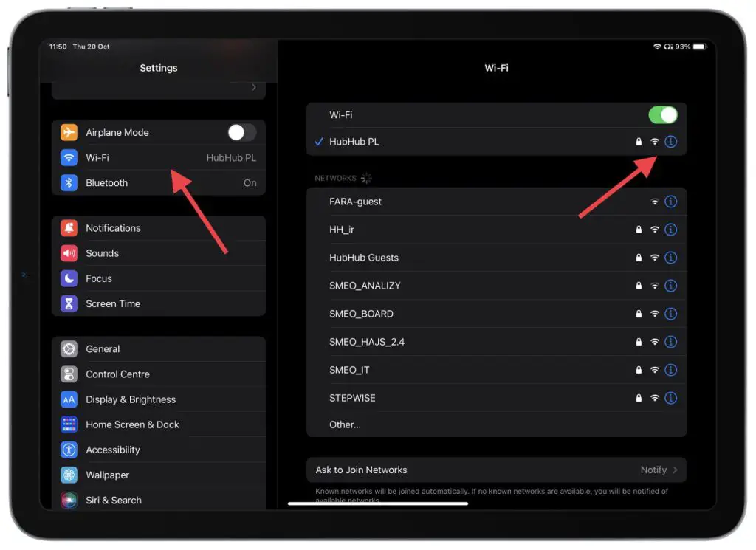Open Notifications settings
This screenshot has height=550, width=756.
(159, 228)
